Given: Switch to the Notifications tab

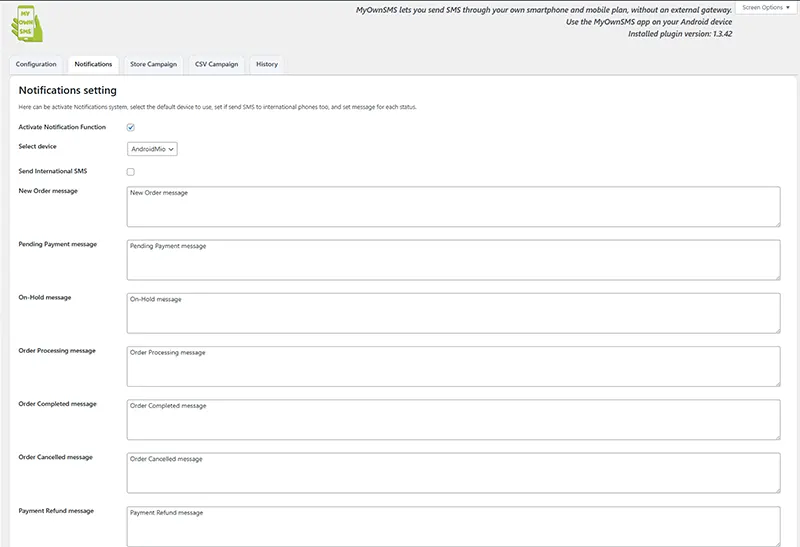Looking at the screenshot, I should pos(93,65).
